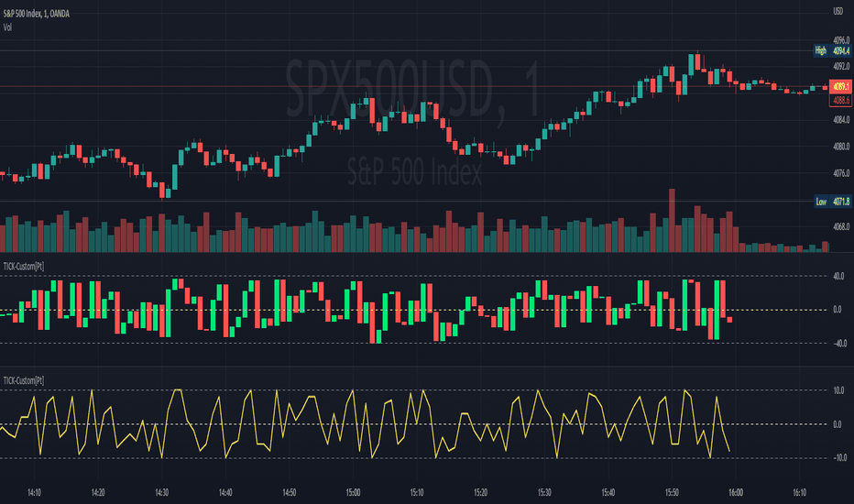The width and height of the screenshot is (854, 504).
Task: Click the 15:20 time axis label
Action: point(480,493)
